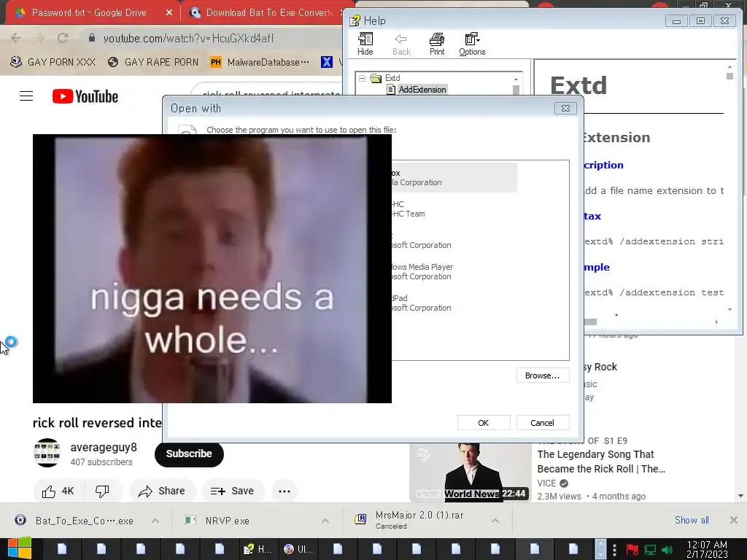
Task: Open averageguy8 channel name link
Action: coord(104,447)
